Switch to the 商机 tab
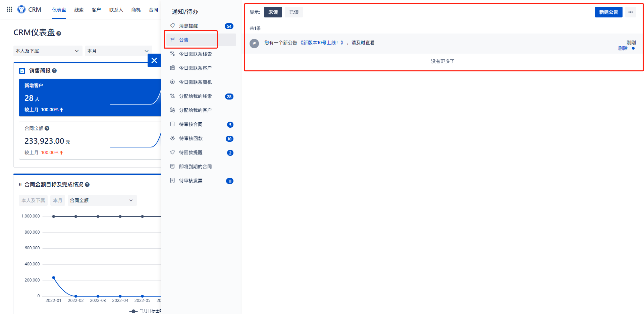The height and width of the screenshot is (314, 644). pyautogui.click(x=136, y=10)
